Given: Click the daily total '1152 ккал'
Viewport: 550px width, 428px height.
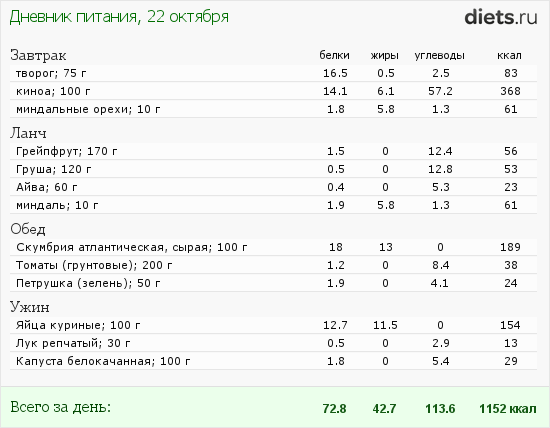Looking at the screenshot, I should coord(508,409).
